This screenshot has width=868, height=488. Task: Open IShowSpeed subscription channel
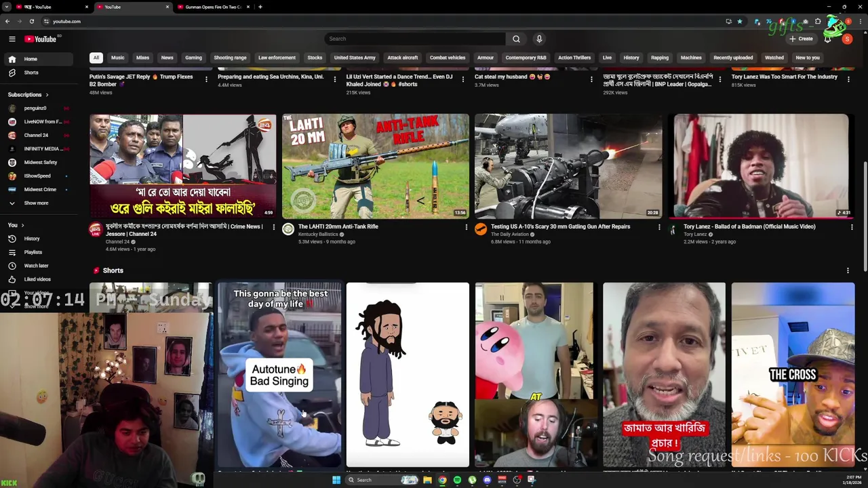[39, 176]
